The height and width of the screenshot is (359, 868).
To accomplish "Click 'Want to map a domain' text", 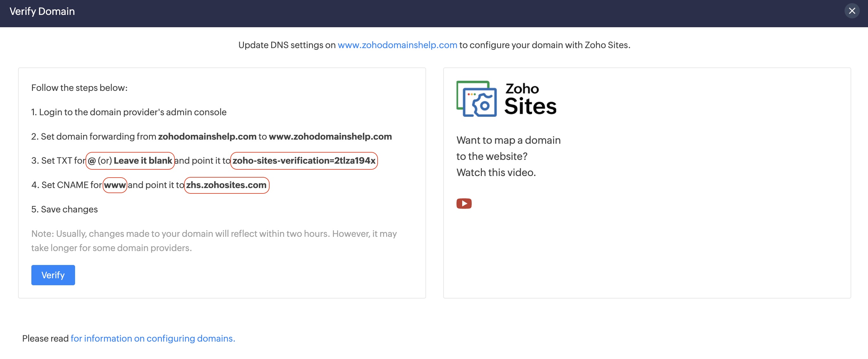I will (x=508, y=140).
